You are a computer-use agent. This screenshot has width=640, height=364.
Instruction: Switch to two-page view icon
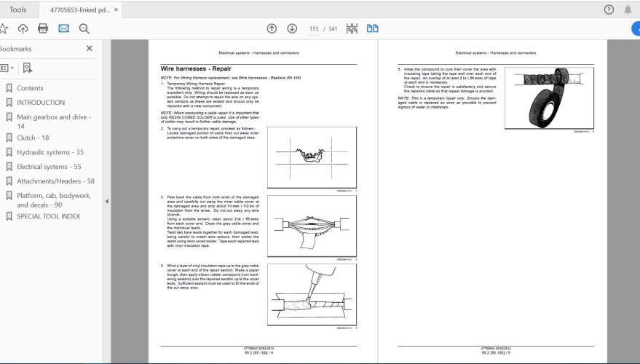coord(373,28)
